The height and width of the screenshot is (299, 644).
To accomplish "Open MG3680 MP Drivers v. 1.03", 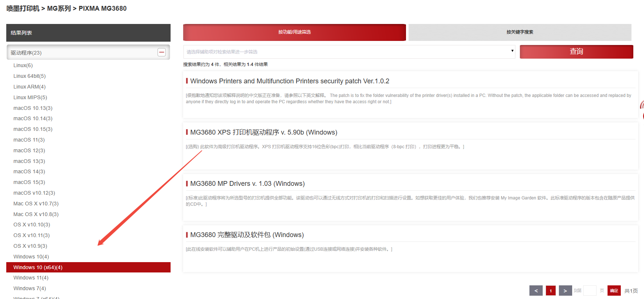I will pos(248,184).
